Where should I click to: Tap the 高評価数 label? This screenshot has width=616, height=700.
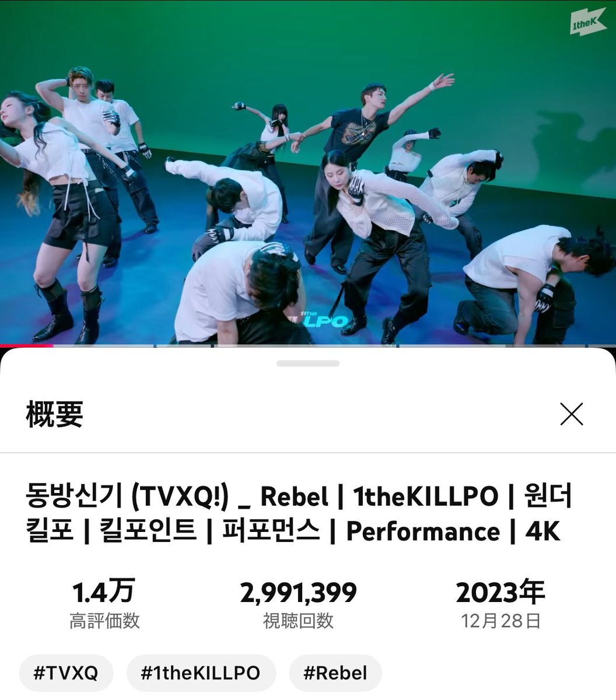(x=104, y=621)
